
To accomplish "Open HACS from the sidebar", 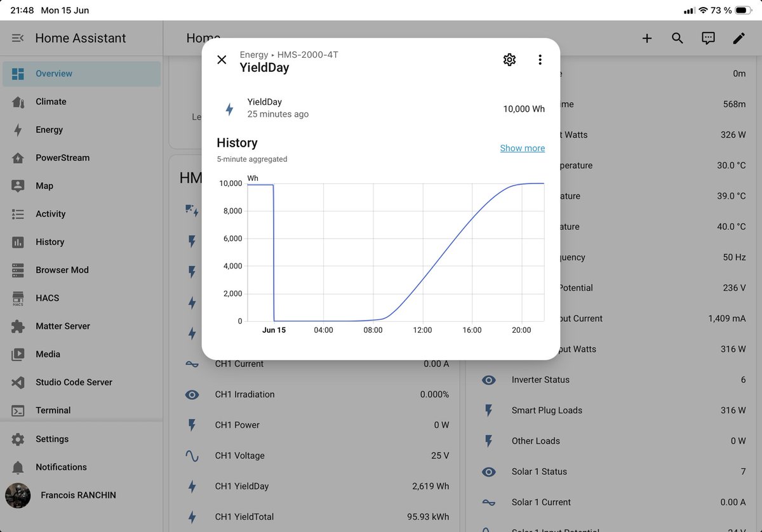I will [81, 298].
